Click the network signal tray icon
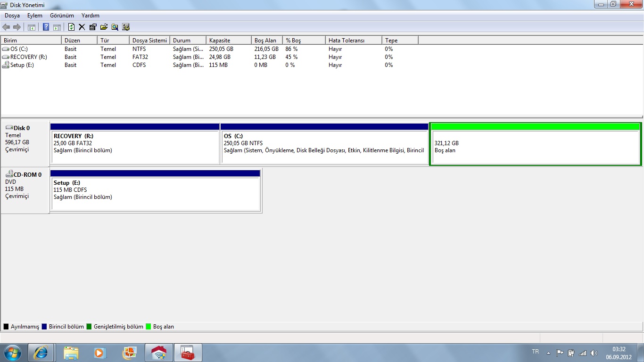Image resolution: width=644 pixels, height=362 pixels. 583,353
